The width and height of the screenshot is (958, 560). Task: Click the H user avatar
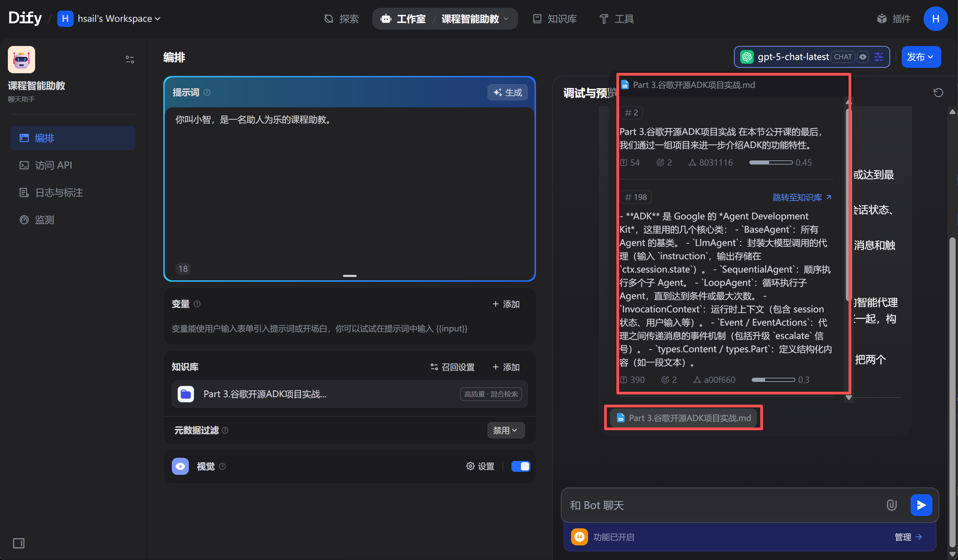coord(935,19)
